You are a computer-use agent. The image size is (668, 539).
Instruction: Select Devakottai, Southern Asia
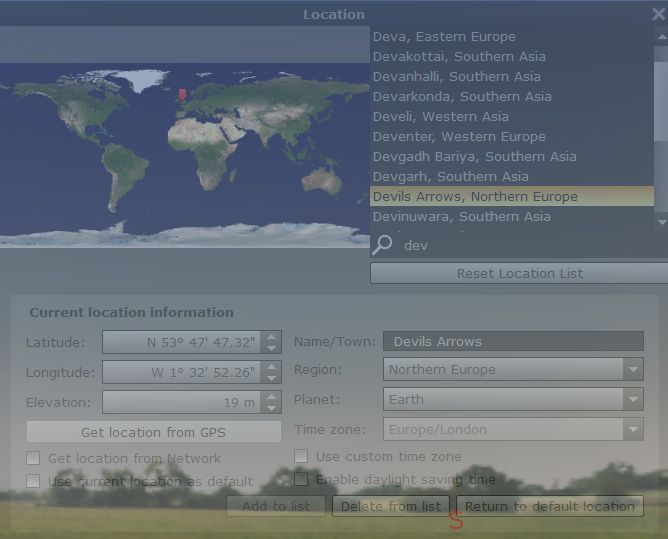point(512,57)
